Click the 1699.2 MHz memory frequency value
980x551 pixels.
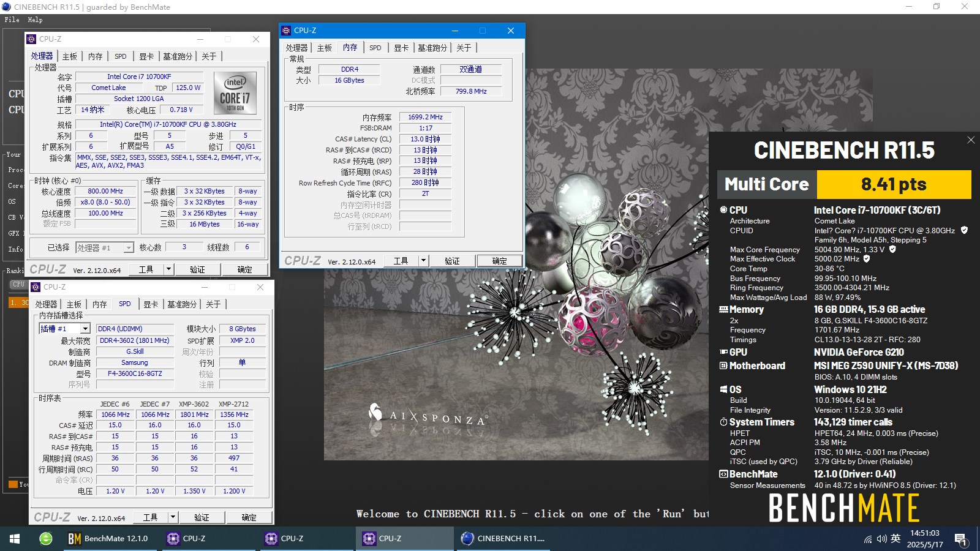[x=425, y=117]
